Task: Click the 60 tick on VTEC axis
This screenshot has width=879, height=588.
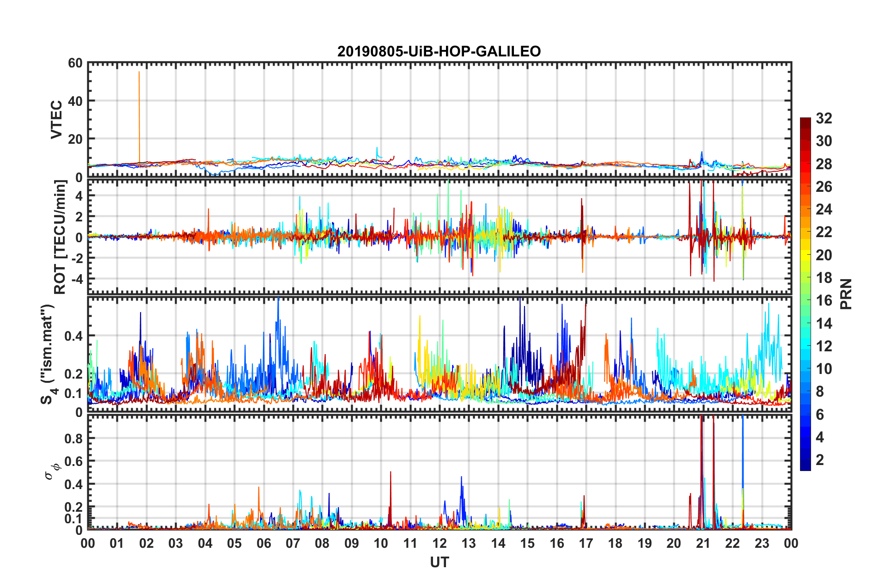Action: pyautogui.click(x=75, y=63)
